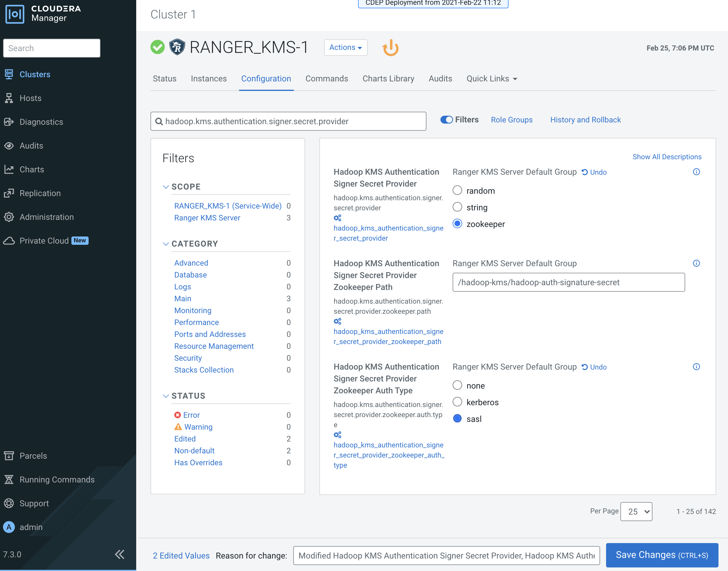Toggle the Filters switch off

tap(446, 120)
